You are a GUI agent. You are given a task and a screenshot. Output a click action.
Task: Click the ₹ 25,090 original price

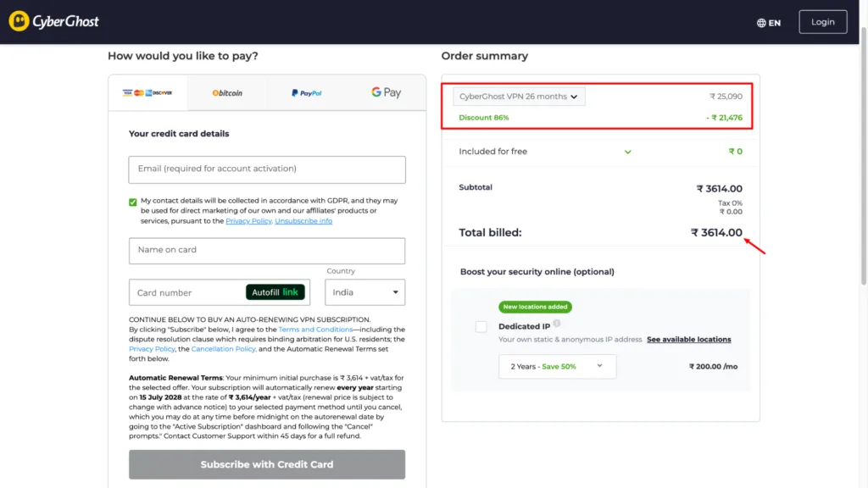point(726,97)
